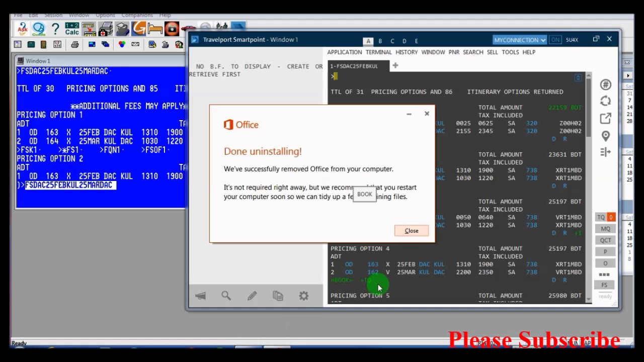This screenshot has height=362, width=644.
Task: Click the FS button in sidebar
Action: point(604,285)
